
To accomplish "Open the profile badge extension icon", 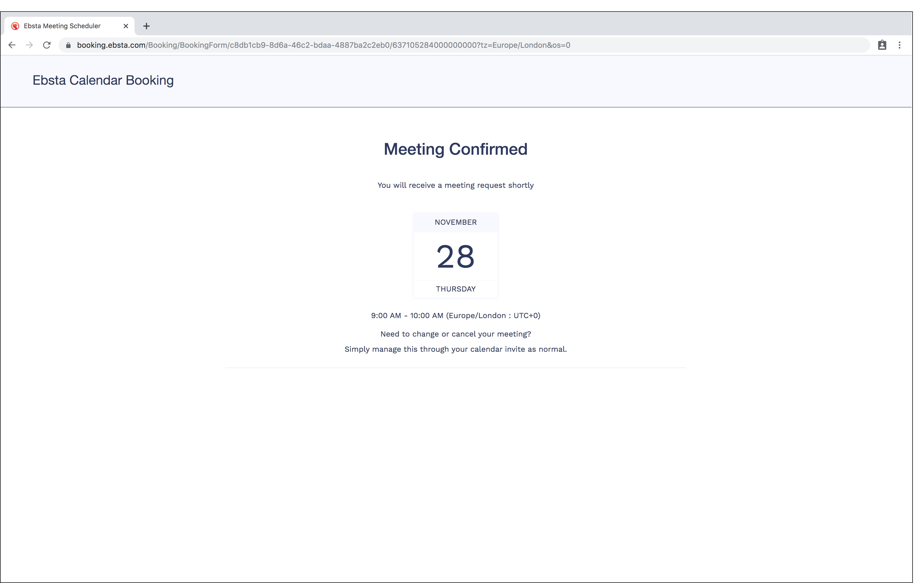I will 882,45.
